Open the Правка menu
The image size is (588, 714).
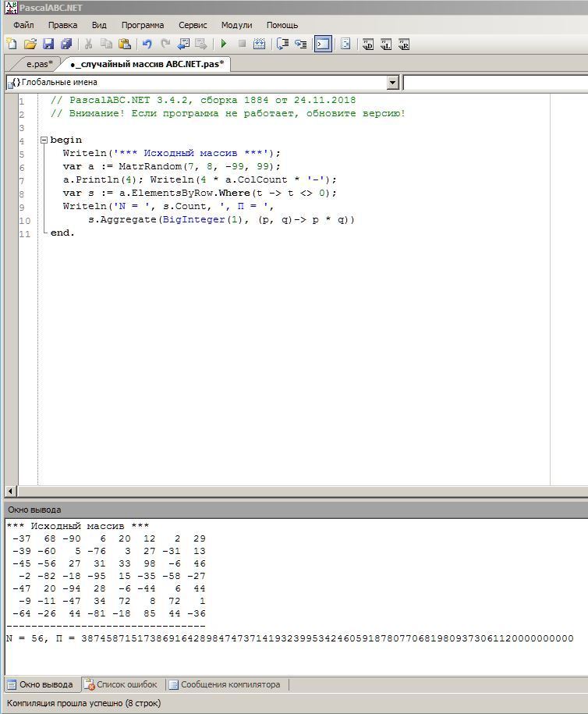point(63,25)
